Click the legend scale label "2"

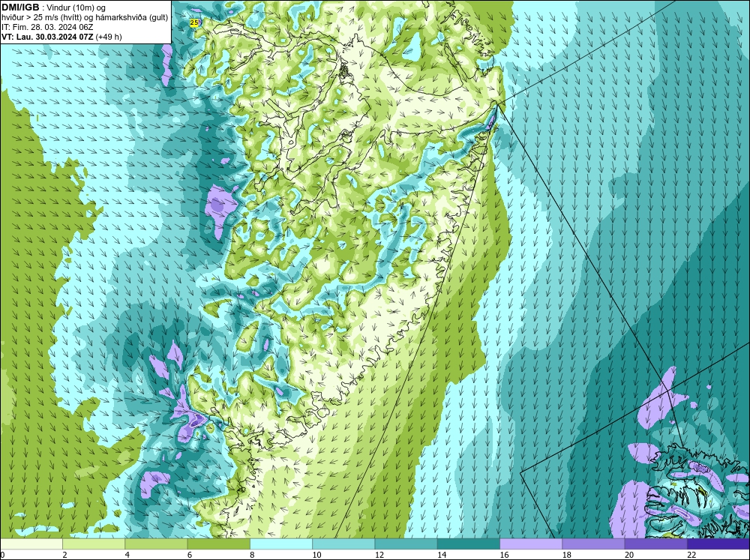click(64, 555)
